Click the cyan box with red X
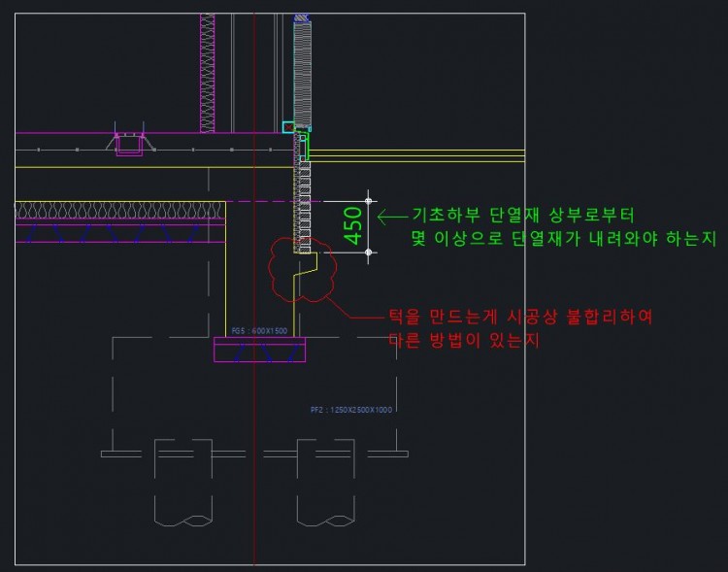The height and width of the screenshot is (572, 728). tap(288, 127)
